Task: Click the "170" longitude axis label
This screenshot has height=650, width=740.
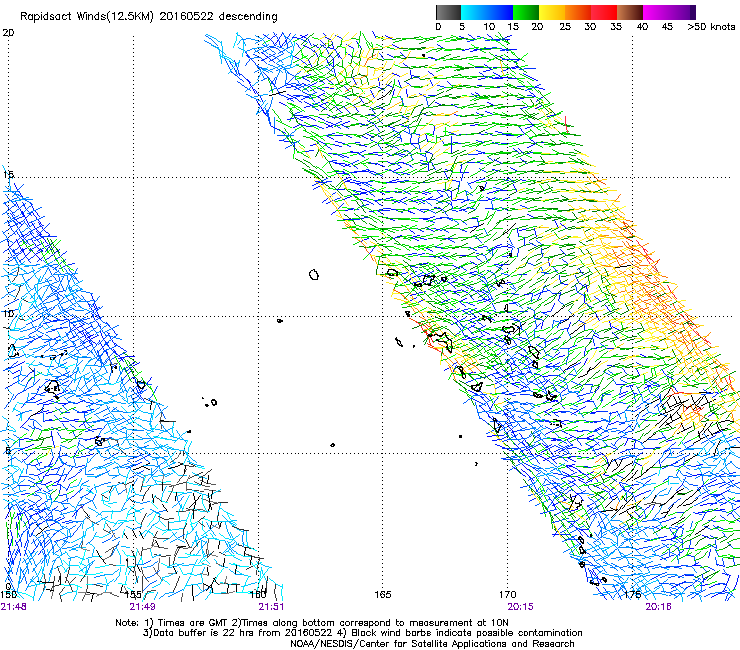Action: point(508,594)
